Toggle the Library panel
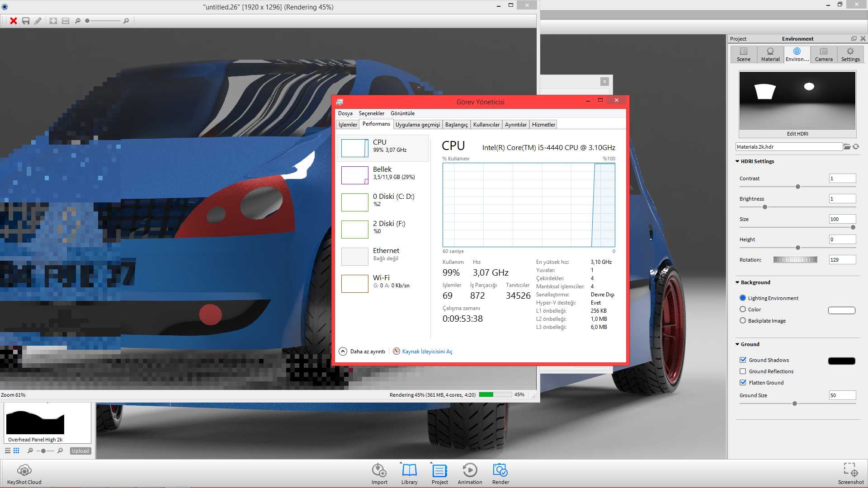The width and height of the screenshot is (868, 488). pyautogui.click(x=410, y=474)
